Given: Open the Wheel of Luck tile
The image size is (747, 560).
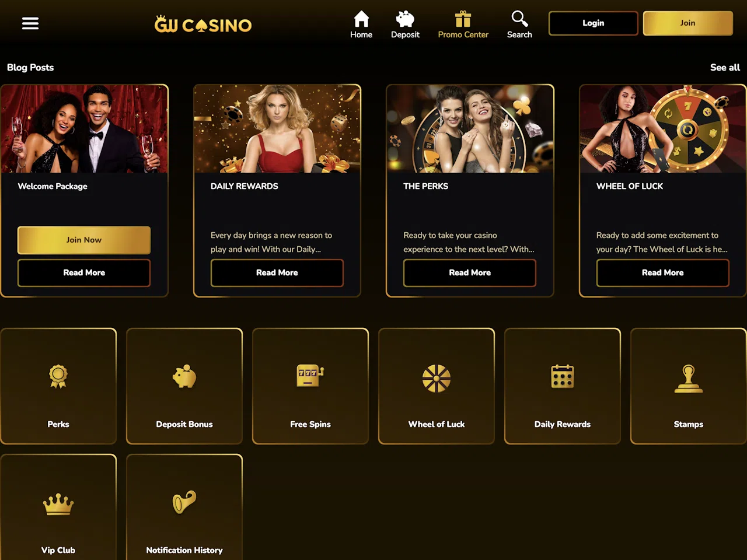Looking at the screenshot, I should click(437, 386).
